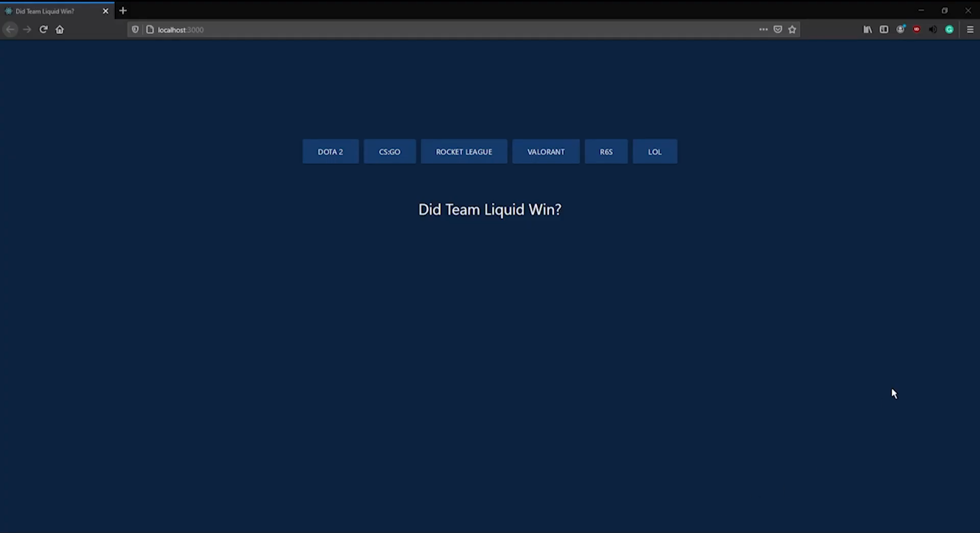Screen dimensions: 980x533
Task: Open the Firefox account icon
Action: point(901,30)
